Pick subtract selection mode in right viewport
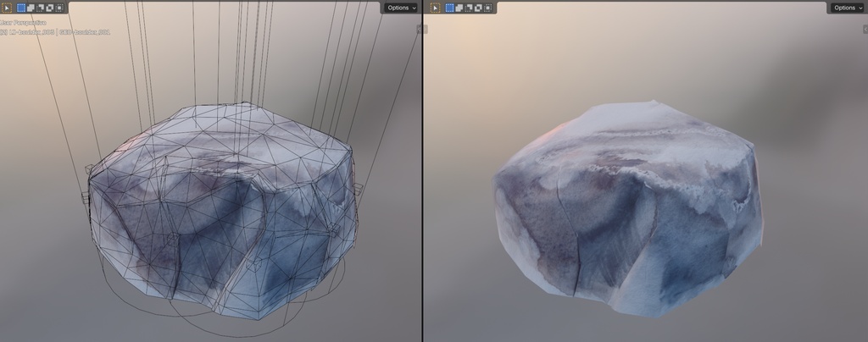 point(469,8)
